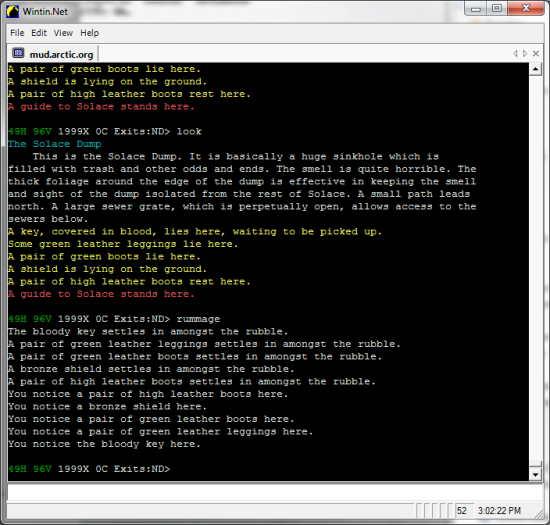Click the resize grip in status bar corner
The image size is (550, 525).
pos(538,514)
